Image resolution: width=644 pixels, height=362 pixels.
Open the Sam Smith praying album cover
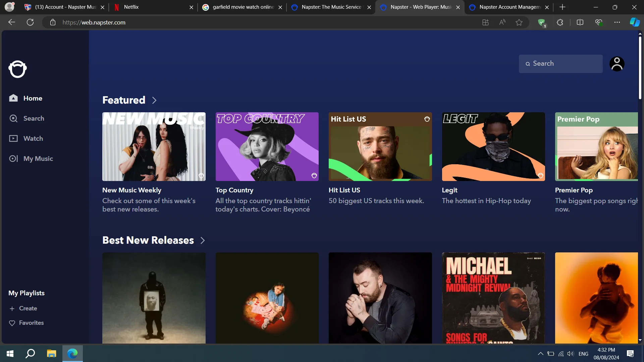click(380, 298)
